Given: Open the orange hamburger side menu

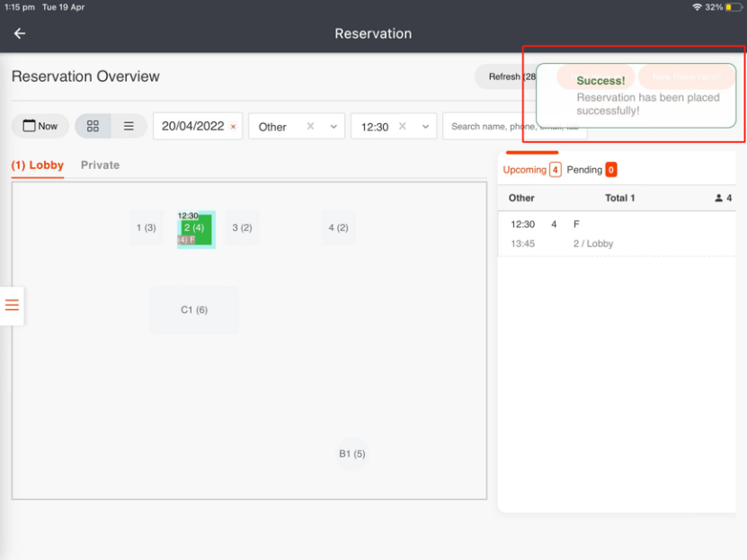Looking at the screenshot, I should point(12,305).
